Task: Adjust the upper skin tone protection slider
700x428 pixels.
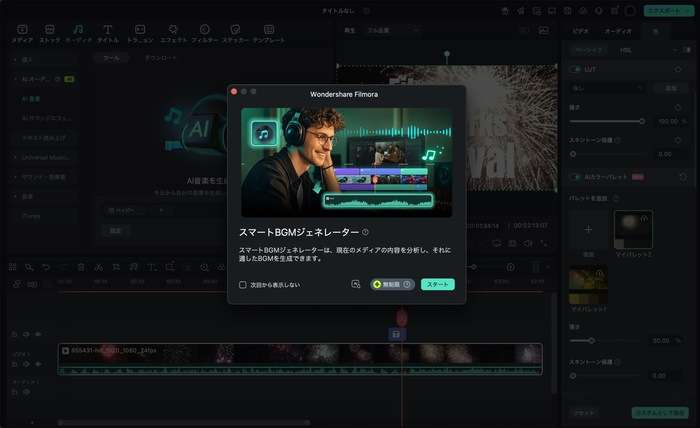Action: (573, 154)
